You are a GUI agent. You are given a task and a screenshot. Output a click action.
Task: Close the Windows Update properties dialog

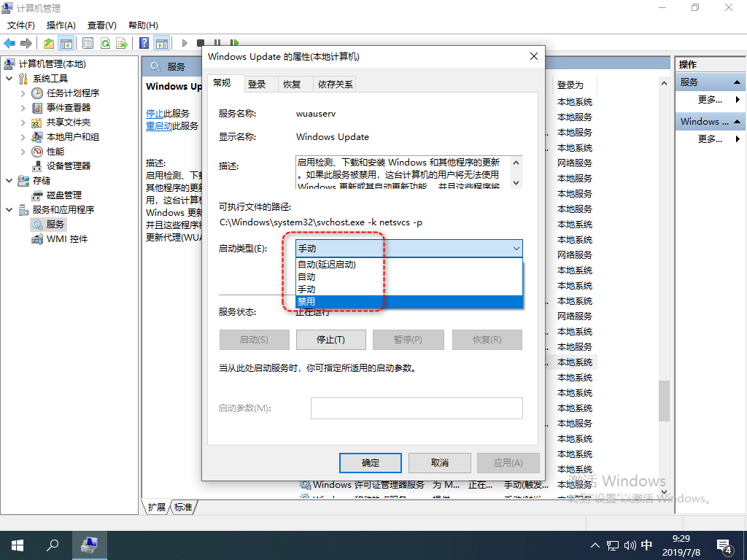point(534,56)
